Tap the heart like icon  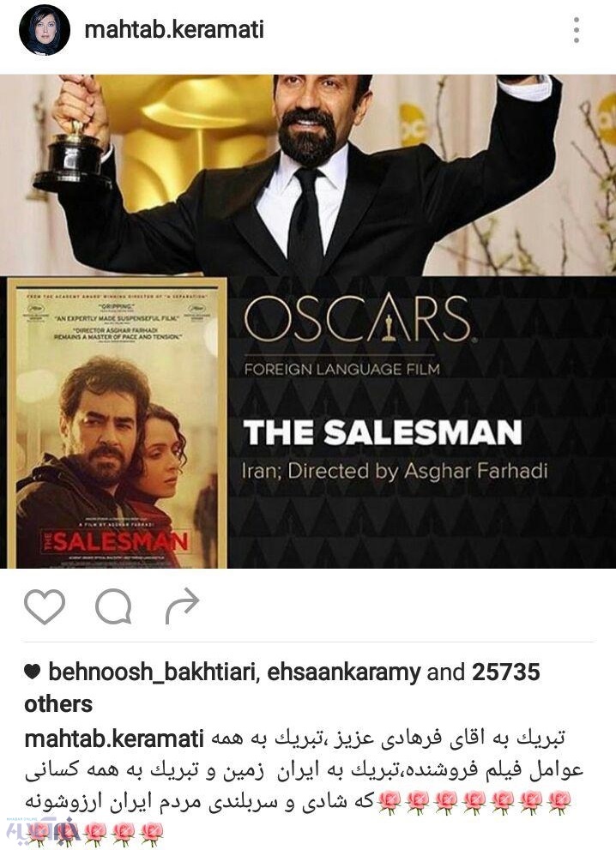pos(45,606)
